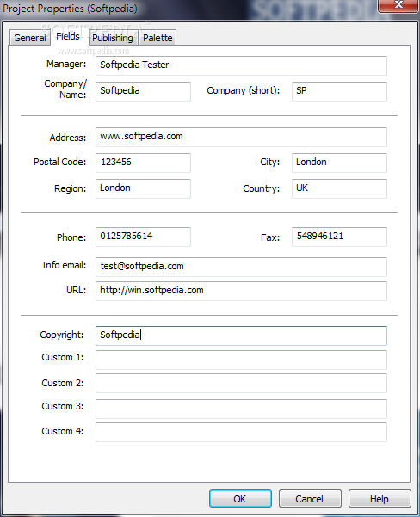This screenshot has width=420, height=517.
Task: Open Help for this dialog
Action: 380,499
